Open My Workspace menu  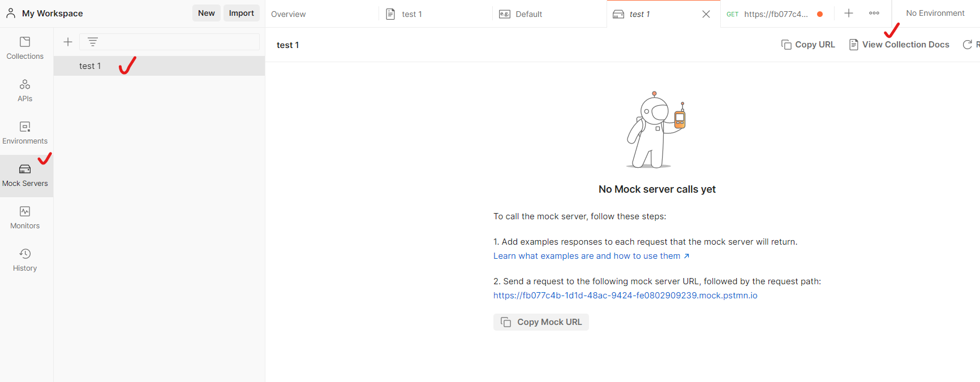[x=52, y=14]
